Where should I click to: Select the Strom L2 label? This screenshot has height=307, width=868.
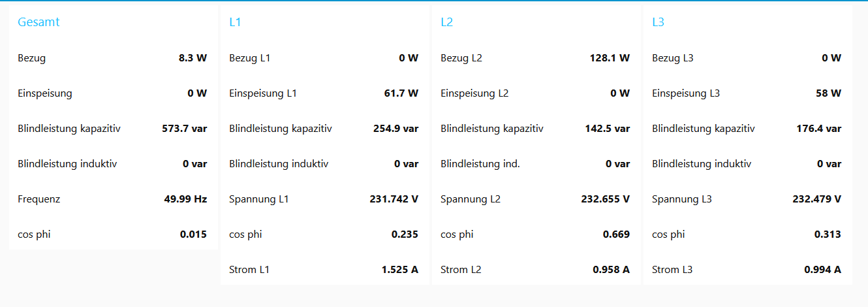coord(461,270)
